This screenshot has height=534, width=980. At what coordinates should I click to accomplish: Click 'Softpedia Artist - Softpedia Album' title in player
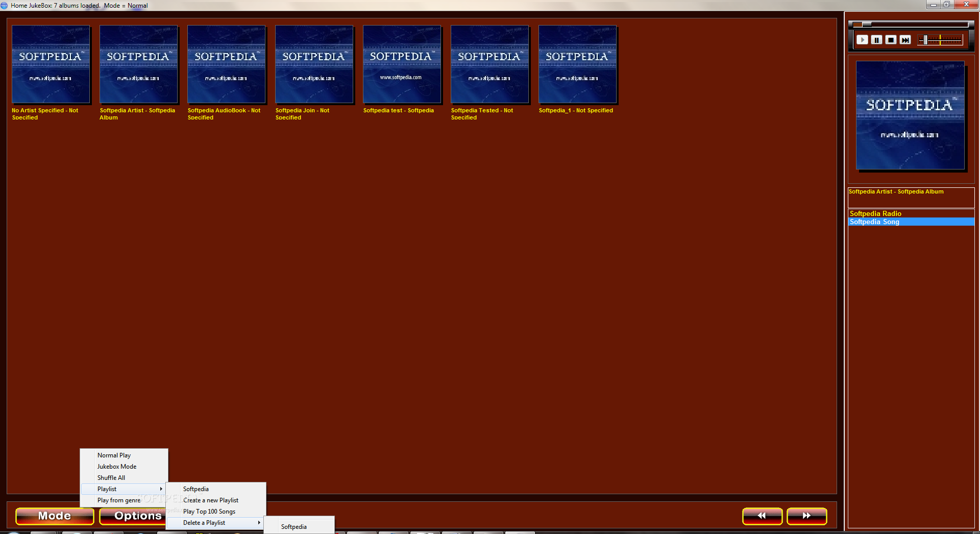(x=896, y=192)
